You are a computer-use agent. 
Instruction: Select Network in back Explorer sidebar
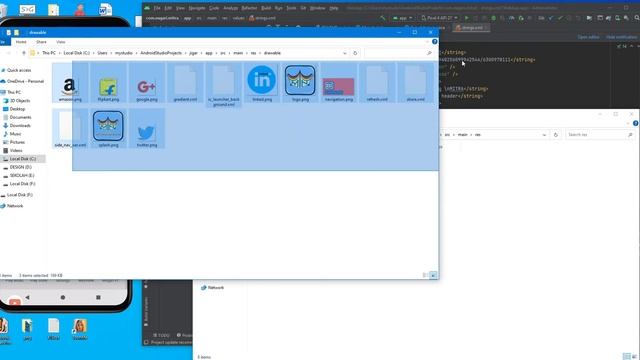click(x=213, y=288)
